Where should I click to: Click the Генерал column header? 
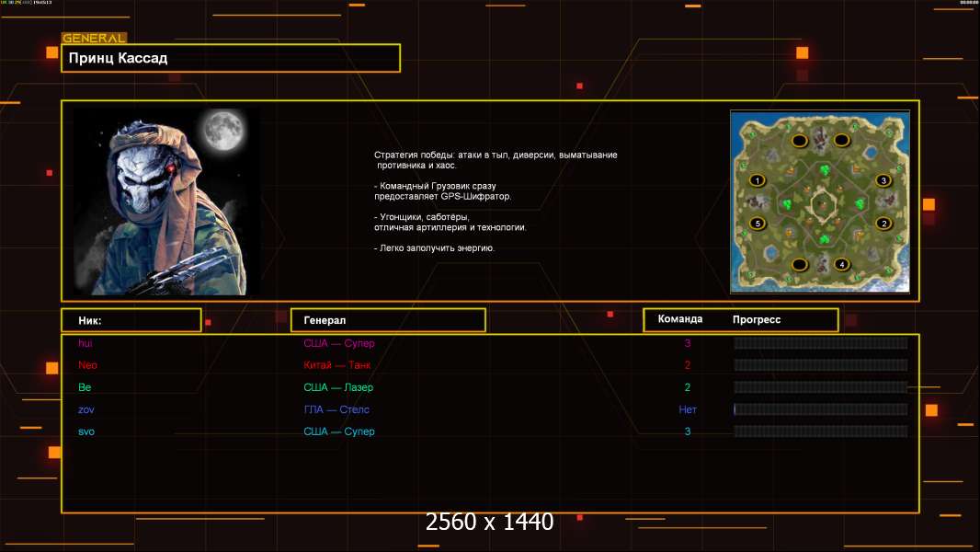(388, 320)
